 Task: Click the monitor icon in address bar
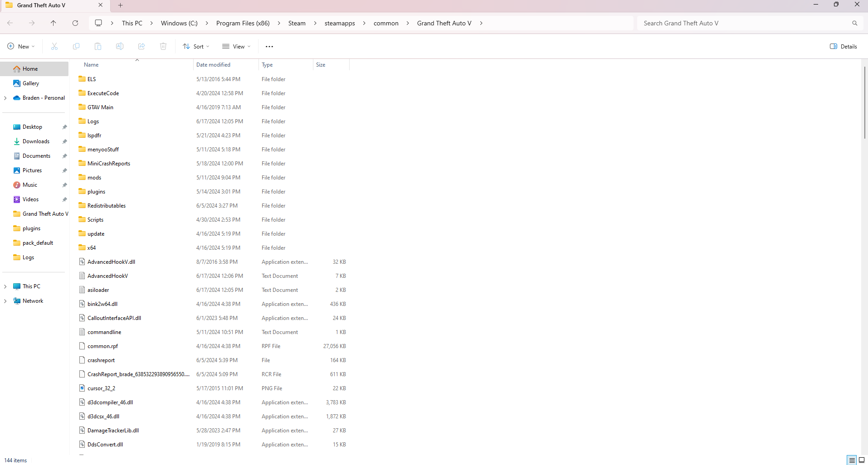click(x=98, y=23)
